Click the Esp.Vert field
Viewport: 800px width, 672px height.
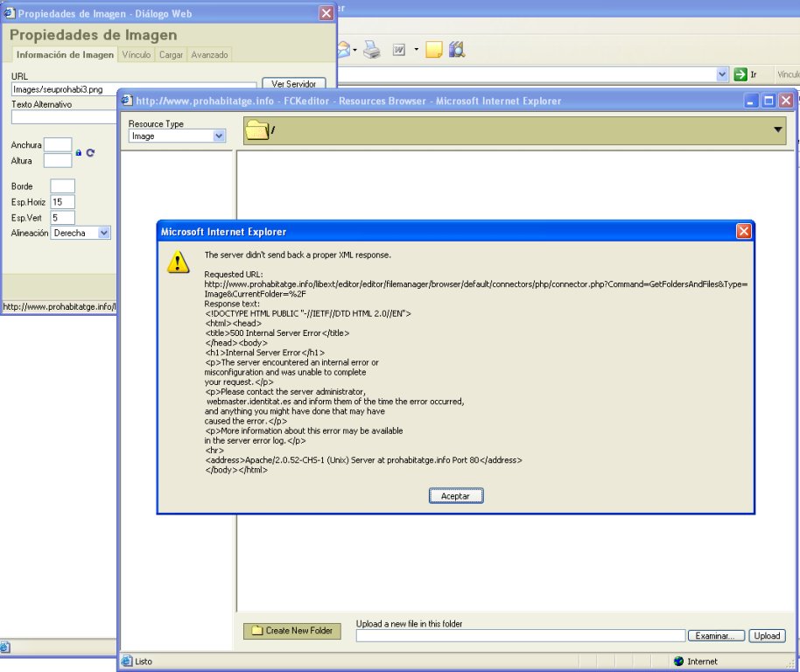pos(62,218)
